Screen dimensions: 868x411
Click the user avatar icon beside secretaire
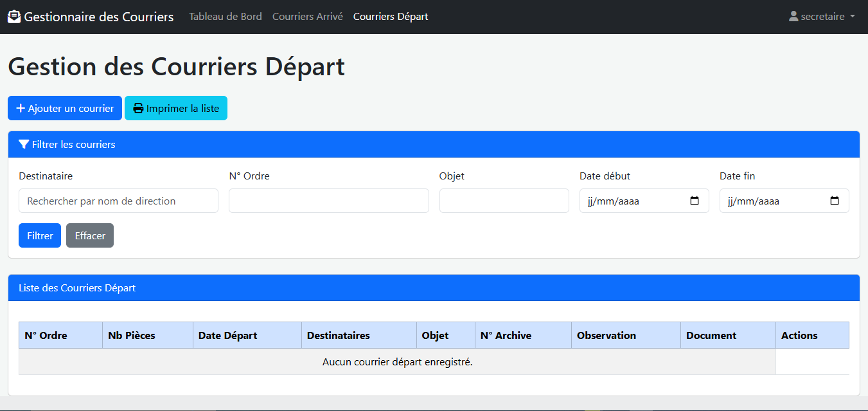(793, 17)
